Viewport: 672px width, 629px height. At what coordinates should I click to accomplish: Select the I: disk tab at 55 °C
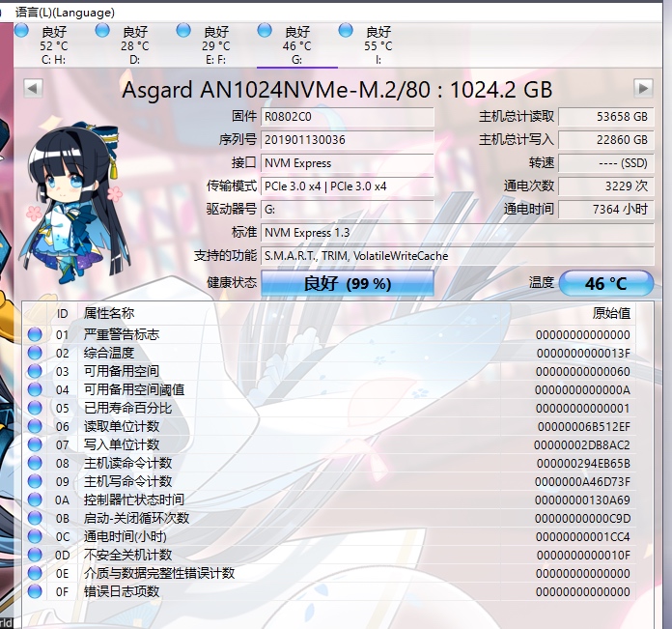click(378, 45)
